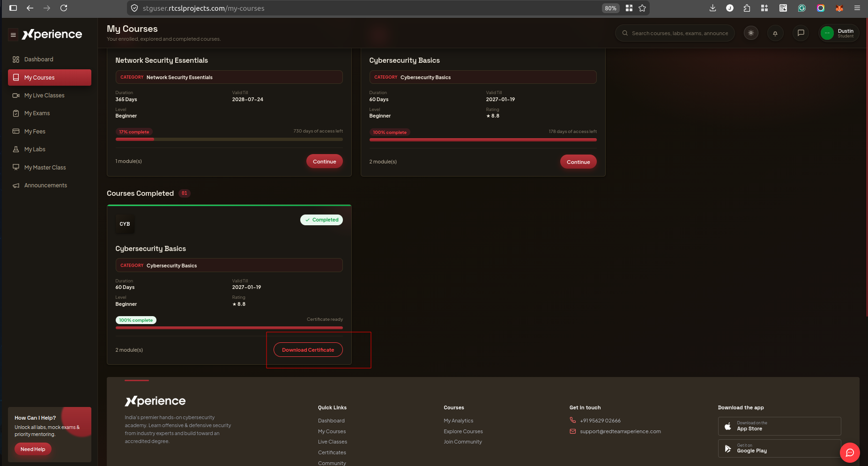868x466 pixels.
Task: Open My Live Classes in sidebar
Action: 50,96
